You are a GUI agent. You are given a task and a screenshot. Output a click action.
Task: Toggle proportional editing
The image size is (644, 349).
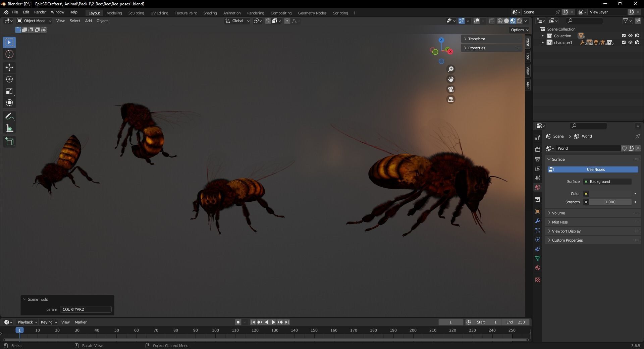pyautogui.click(x=287, y=21)
